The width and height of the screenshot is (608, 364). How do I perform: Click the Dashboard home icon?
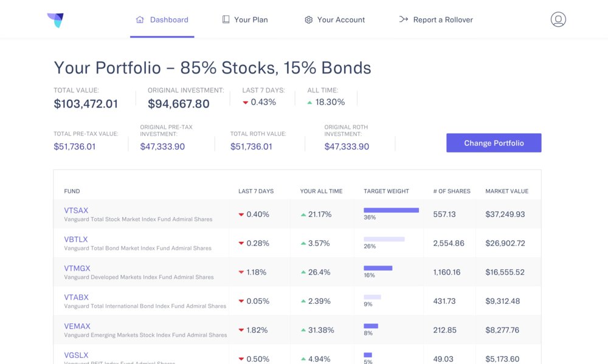(140, 20)
